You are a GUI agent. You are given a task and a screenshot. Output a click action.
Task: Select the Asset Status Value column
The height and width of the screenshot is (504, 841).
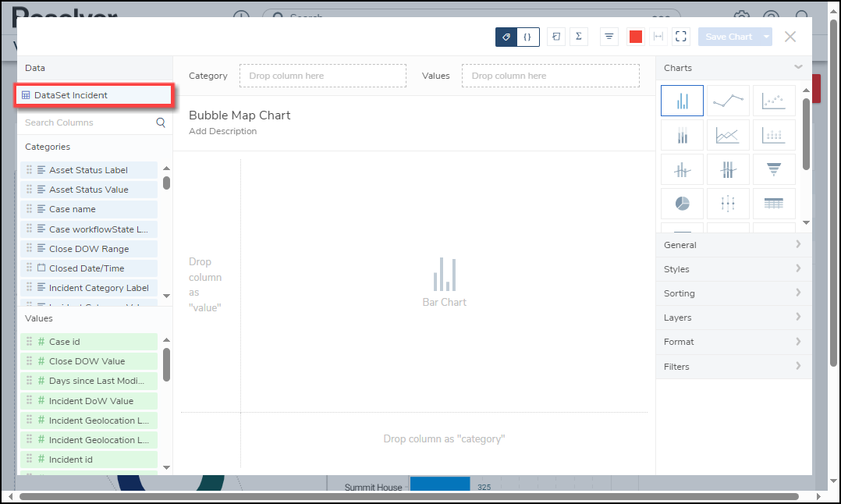[89, 190]
